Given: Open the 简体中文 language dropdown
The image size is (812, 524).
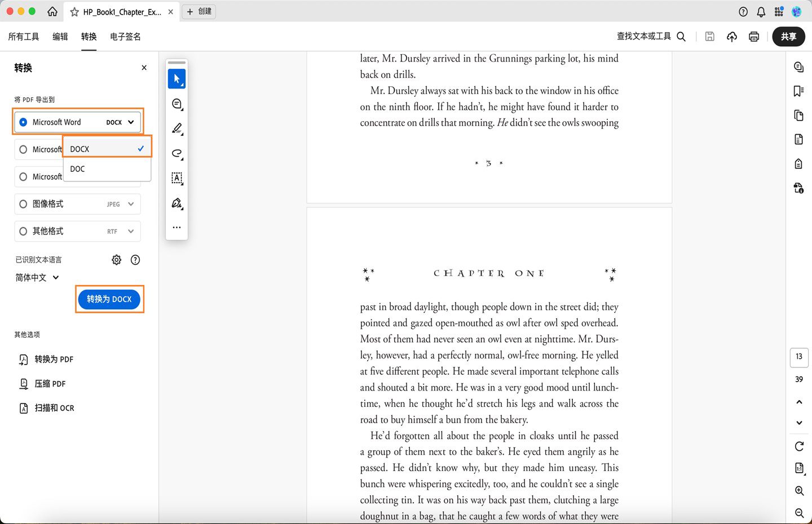Looking at the screenshot, I should (x=37, y=277).
